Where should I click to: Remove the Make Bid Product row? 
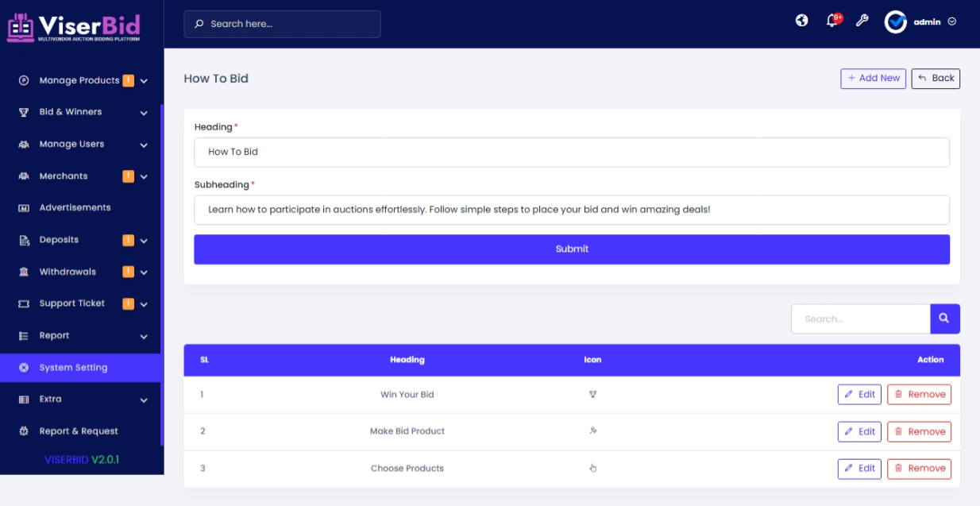pos(919,431)
